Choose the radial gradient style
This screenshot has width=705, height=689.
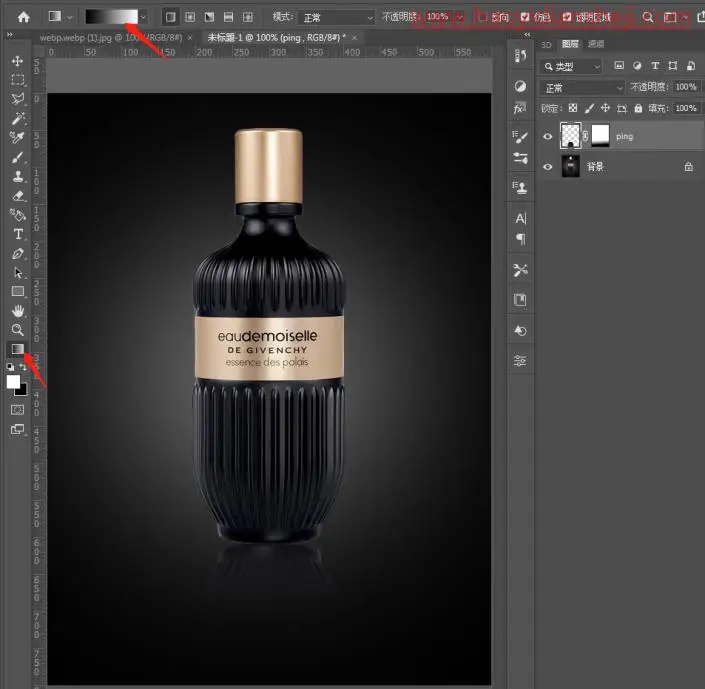click(190, 17)
